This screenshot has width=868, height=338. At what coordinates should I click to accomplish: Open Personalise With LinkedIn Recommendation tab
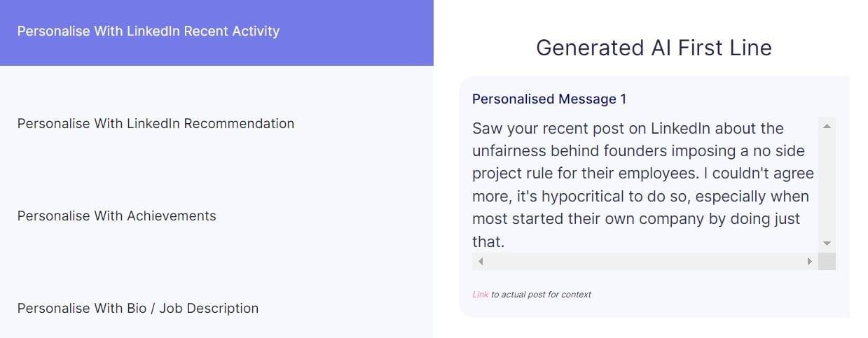click(156, 124)
